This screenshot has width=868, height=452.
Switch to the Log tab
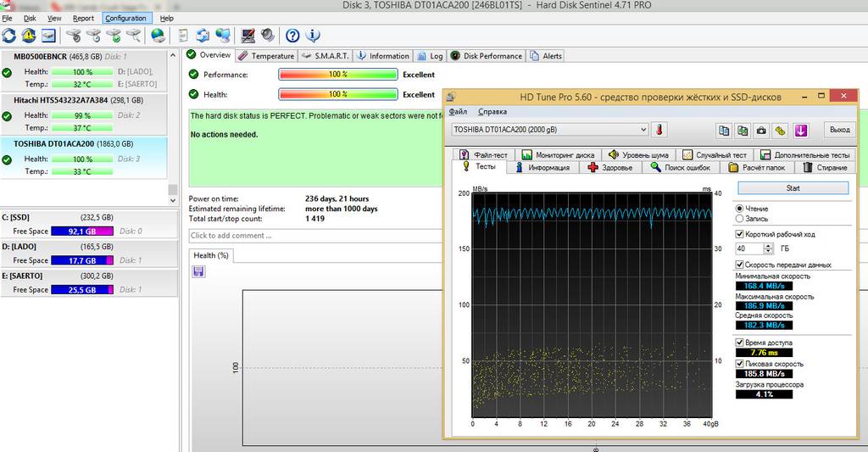pos(430,56)
